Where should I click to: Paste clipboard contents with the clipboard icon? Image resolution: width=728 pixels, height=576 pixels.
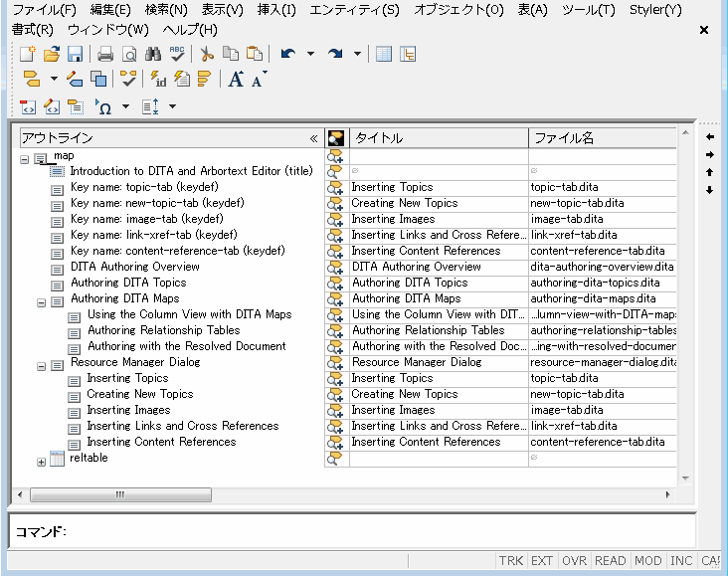tap(255, 54)
